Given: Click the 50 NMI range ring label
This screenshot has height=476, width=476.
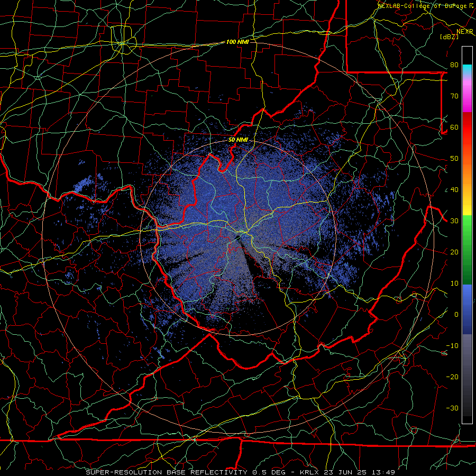Looking at the screenshot, I should pos(238,140).
